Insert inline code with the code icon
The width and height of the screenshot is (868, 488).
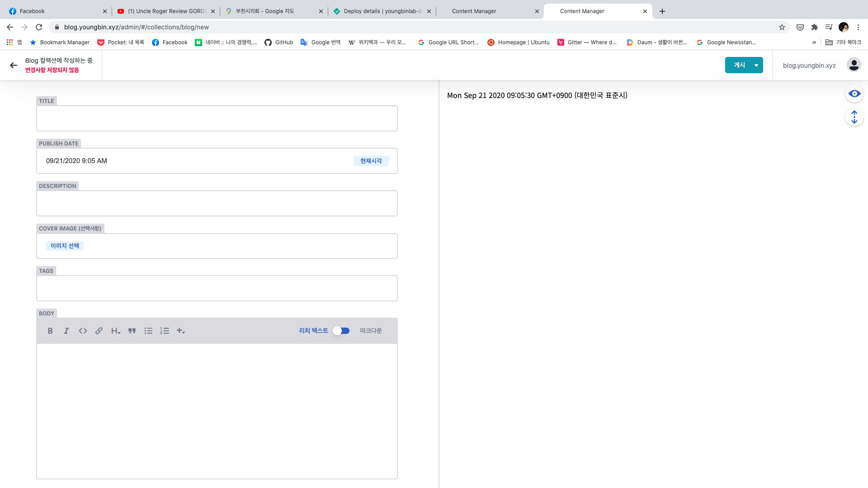point(83,331)
